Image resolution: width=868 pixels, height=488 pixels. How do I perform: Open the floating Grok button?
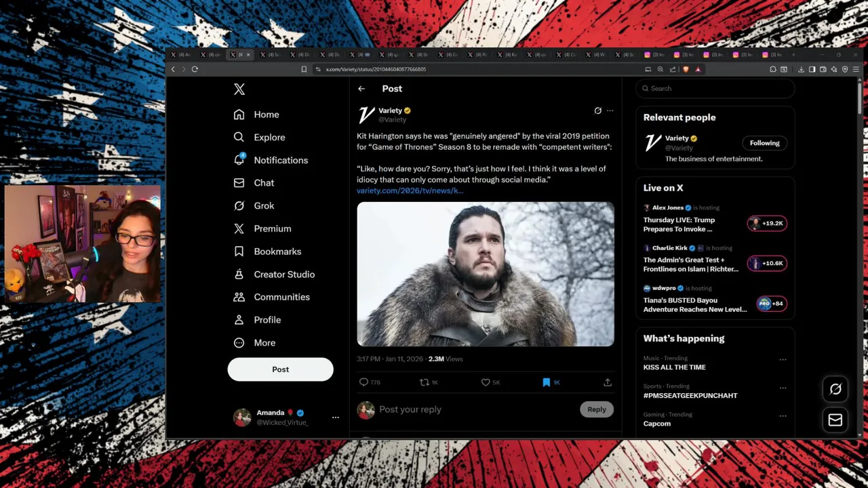pos(835,389)
